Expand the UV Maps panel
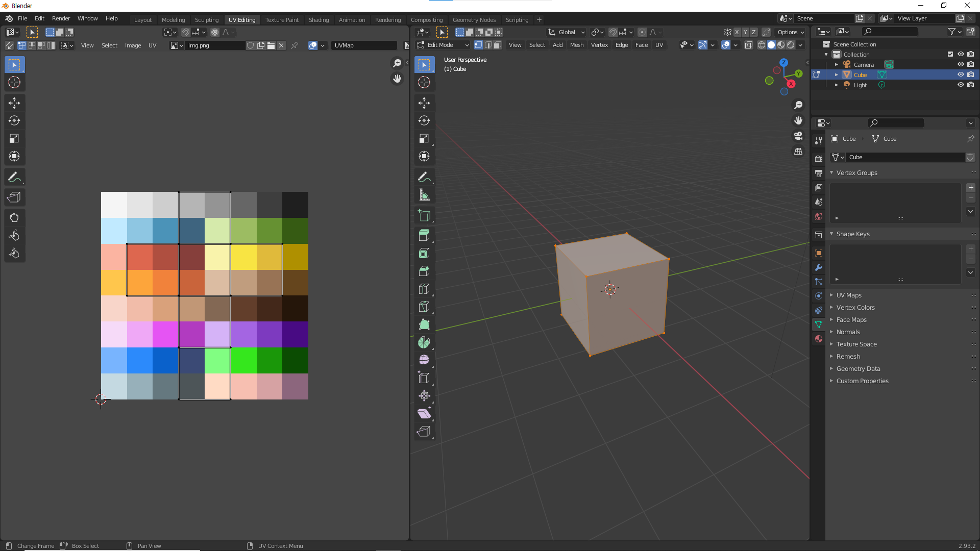Viewport: 980px width, 551px height. click(x=848, y=295)
